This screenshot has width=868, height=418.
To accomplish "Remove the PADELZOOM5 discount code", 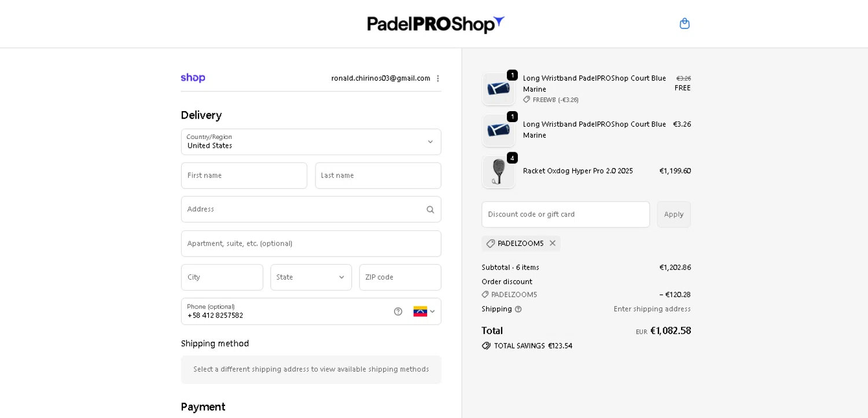I will (x=552, y=243).
